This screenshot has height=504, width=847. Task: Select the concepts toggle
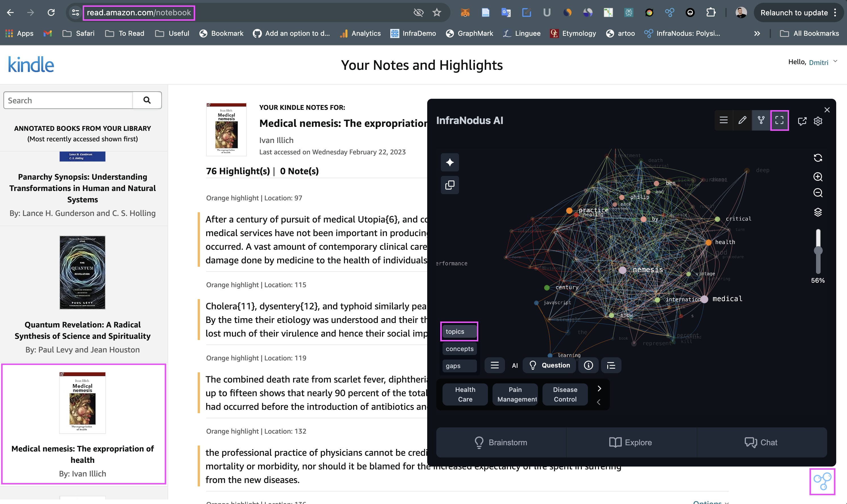click(460, 349)
